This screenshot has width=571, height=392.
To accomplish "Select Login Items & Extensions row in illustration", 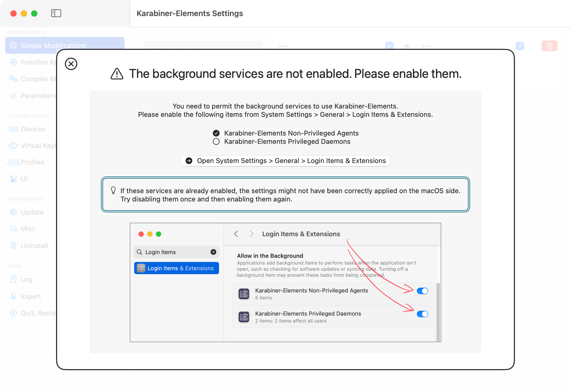I will pyautogui.click(x=176, y=268).
